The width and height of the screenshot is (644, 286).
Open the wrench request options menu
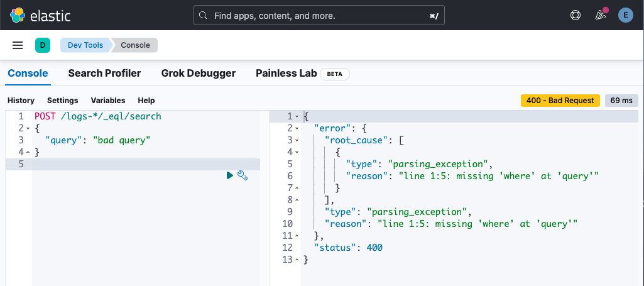coord(243,176)
